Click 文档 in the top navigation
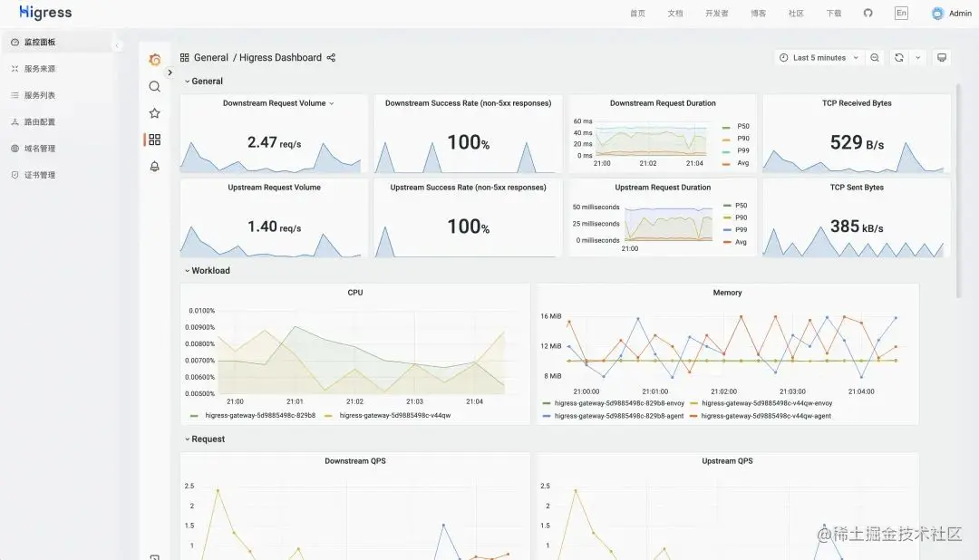979x560 pixels. (675, 13)
